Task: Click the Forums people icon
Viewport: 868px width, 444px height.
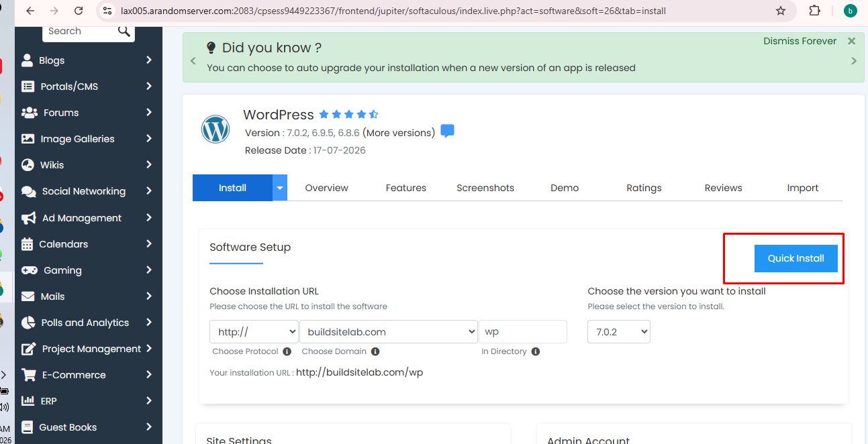Action: [x=29, y=113]
